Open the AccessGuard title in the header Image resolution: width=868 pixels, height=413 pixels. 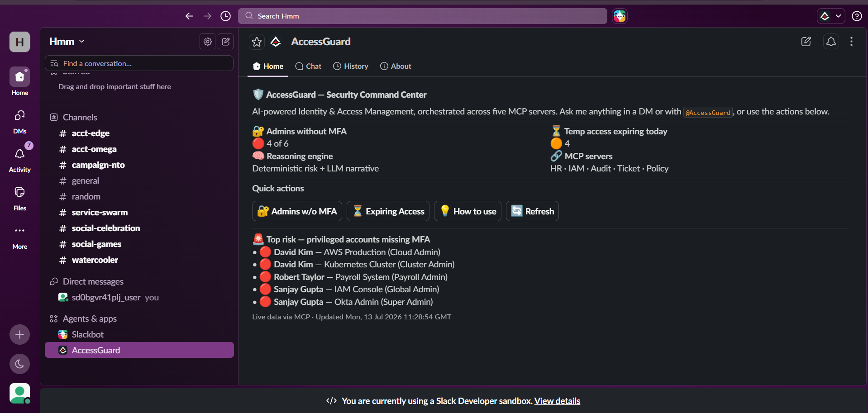click(x=321, y=42)
